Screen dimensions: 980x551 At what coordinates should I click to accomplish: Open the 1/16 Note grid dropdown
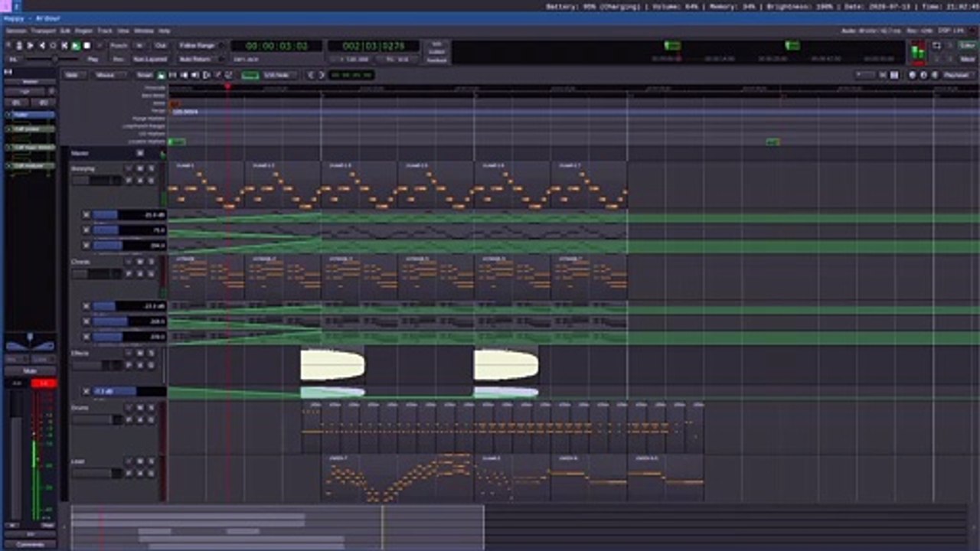(279, 75)
